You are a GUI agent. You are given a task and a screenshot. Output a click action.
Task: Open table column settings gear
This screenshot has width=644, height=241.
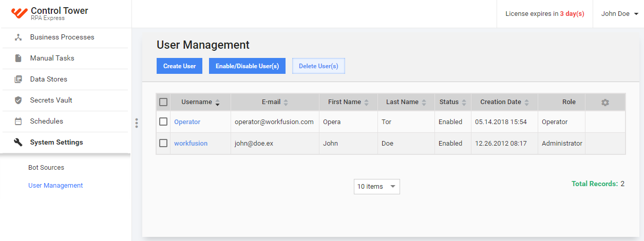pos(605,103)
